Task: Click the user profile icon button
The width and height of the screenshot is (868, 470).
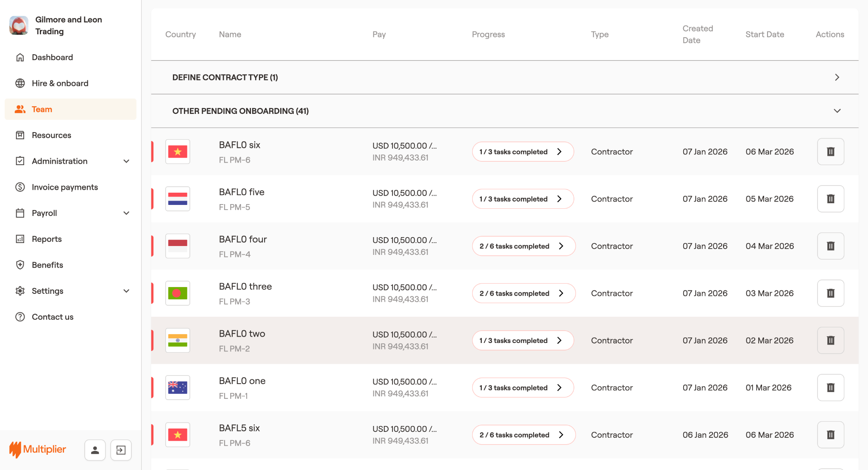Action: [x=95, y=450]
